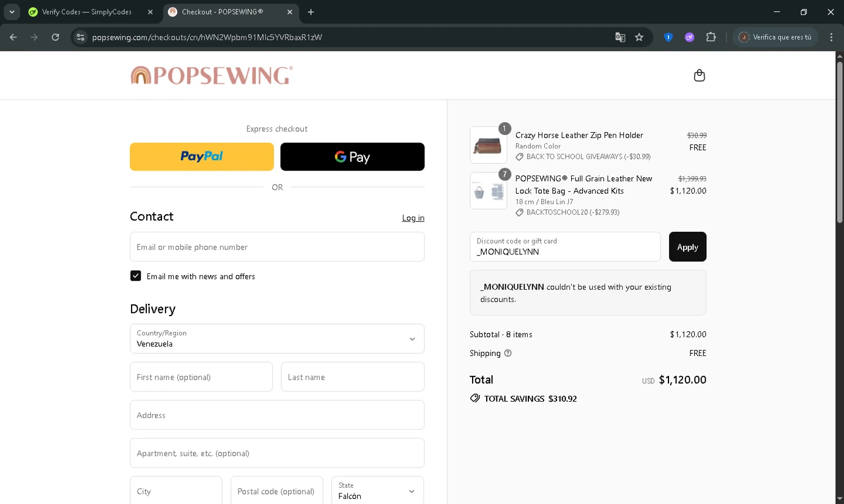This screenshot has height=504, width=844.
Task: Open the Verifica que eres tú profile button
Action: click(x=775, y=37)
